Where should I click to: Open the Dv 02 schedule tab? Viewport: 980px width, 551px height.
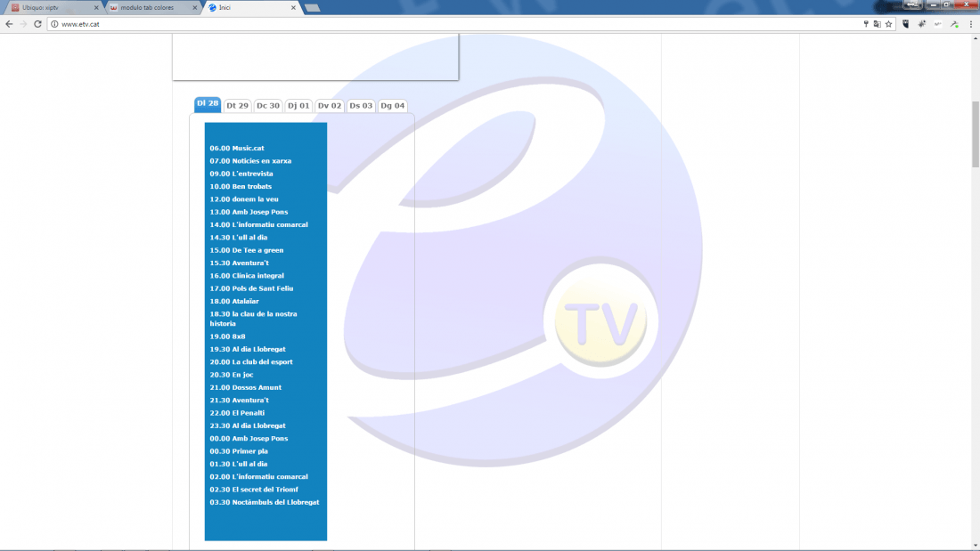point(330,106)
